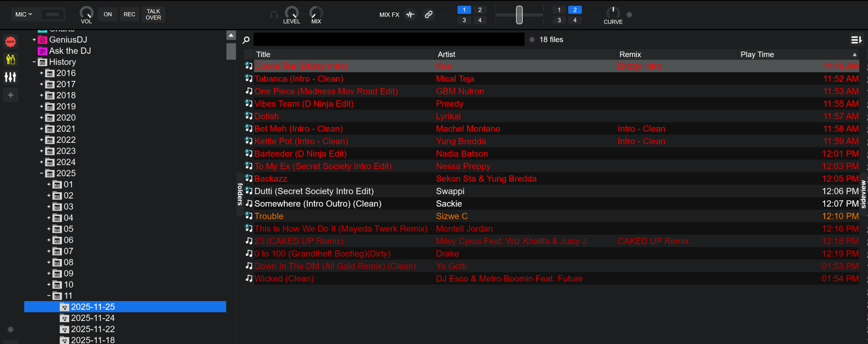Enable the TALK OVER button

153,14
